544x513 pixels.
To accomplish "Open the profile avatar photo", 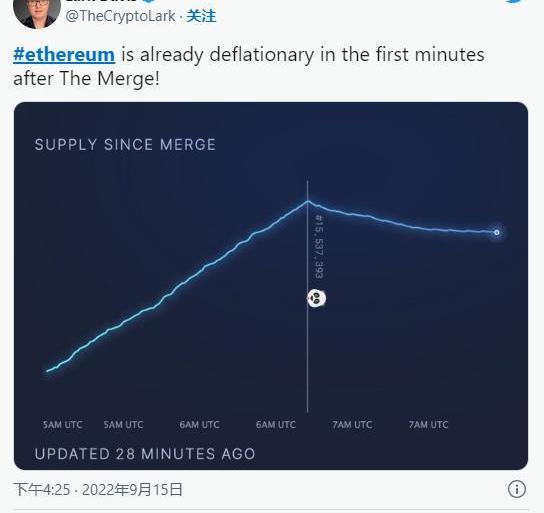I will point(37,13).
